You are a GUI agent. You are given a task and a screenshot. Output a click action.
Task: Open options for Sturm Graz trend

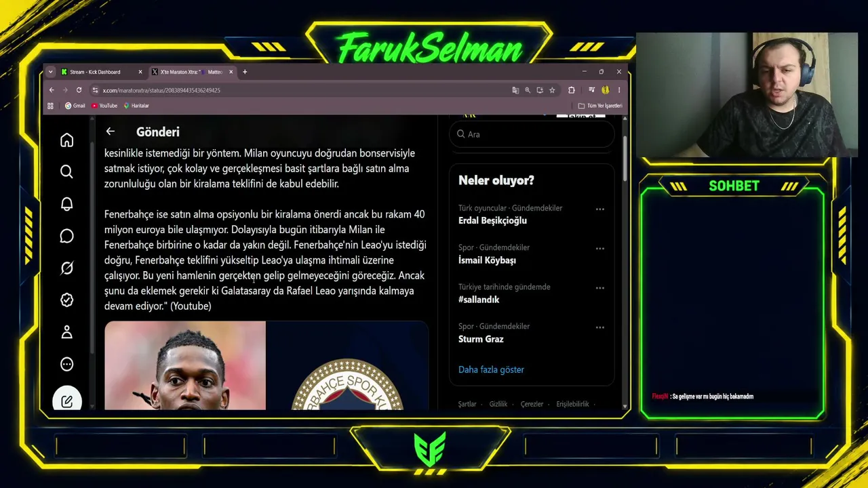pyautogui.click(x=599, y=327)
